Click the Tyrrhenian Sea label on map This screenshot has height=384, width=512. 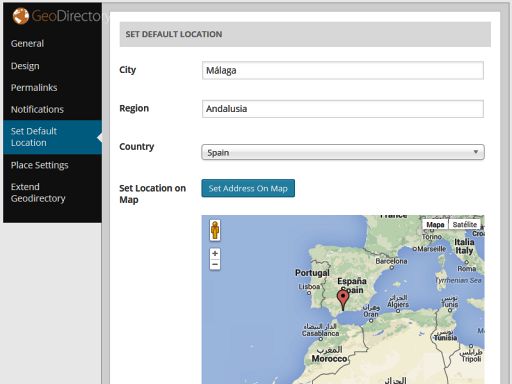tap(459, 280)
